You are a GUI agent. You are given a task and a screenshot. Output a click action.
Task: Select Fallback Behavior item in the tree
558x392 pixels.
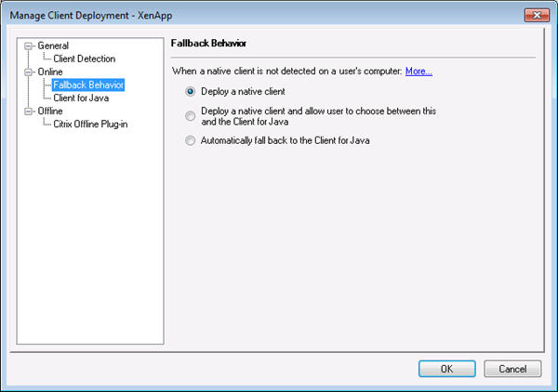point(88,85)
